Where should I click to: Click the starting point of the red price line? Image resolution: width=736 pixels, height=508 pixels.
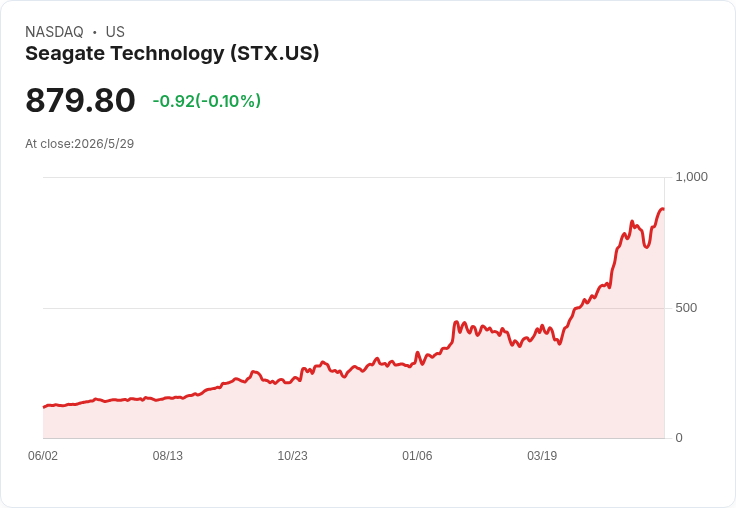pyautogui.click(x=44, y=407)
